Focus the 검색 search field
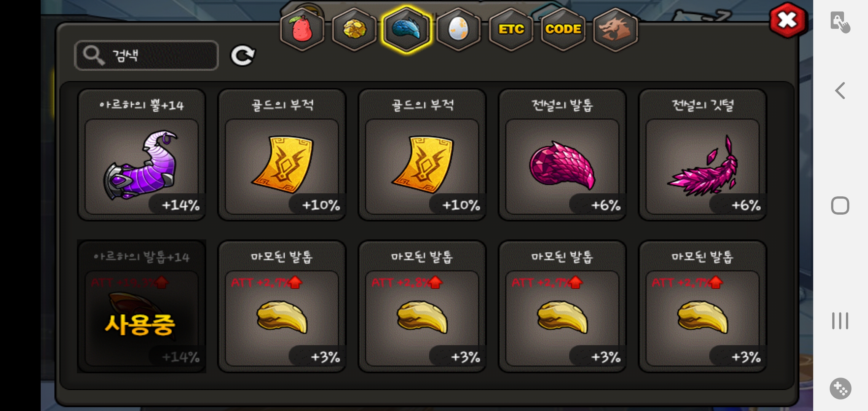 147,56
